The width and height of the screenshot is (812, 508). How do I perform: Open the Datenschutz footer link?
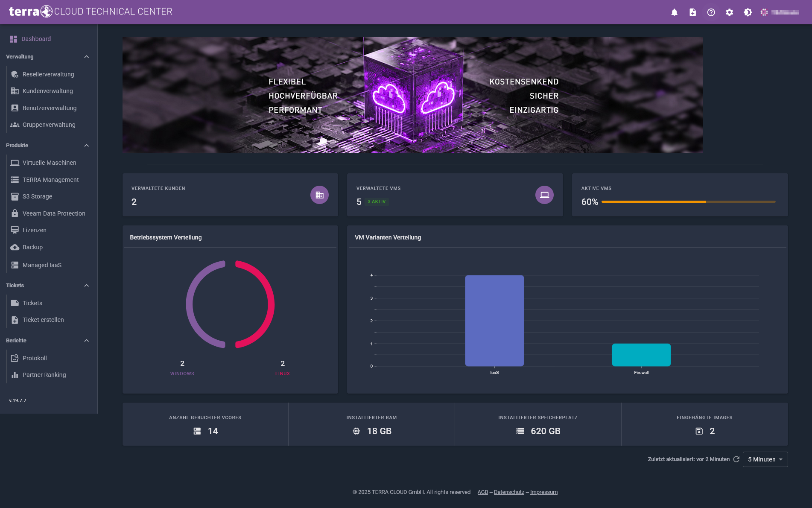point(509,492)
